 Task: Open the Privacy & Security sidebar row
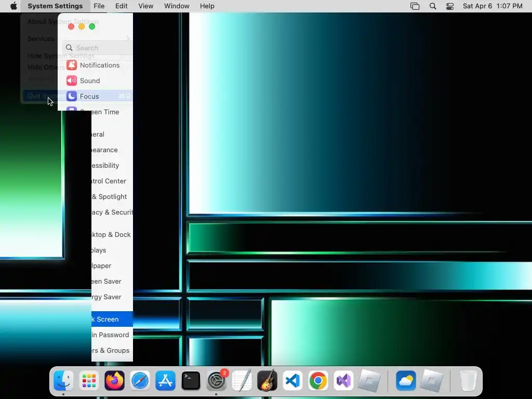[112, 212]
